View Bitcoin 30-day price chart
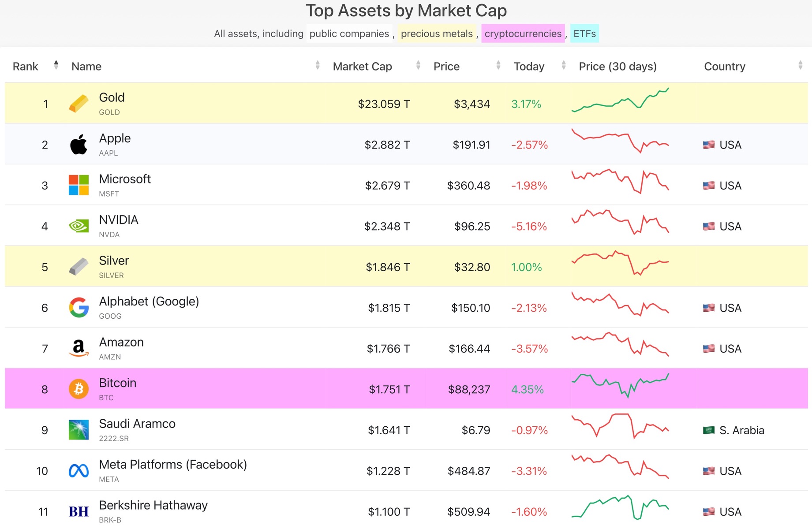This screenshot has width=812, height=529. [620, 385]
